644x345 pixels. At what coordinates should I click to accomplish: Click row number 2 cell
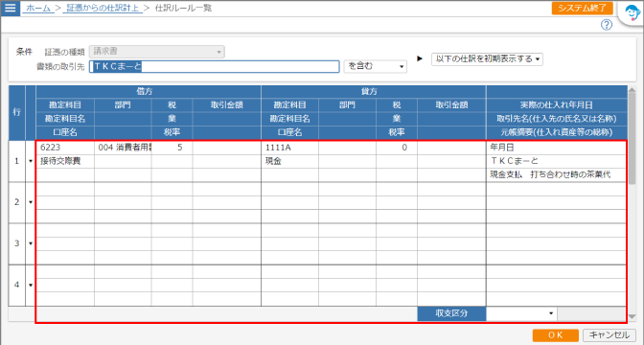[x=17, y=202]
